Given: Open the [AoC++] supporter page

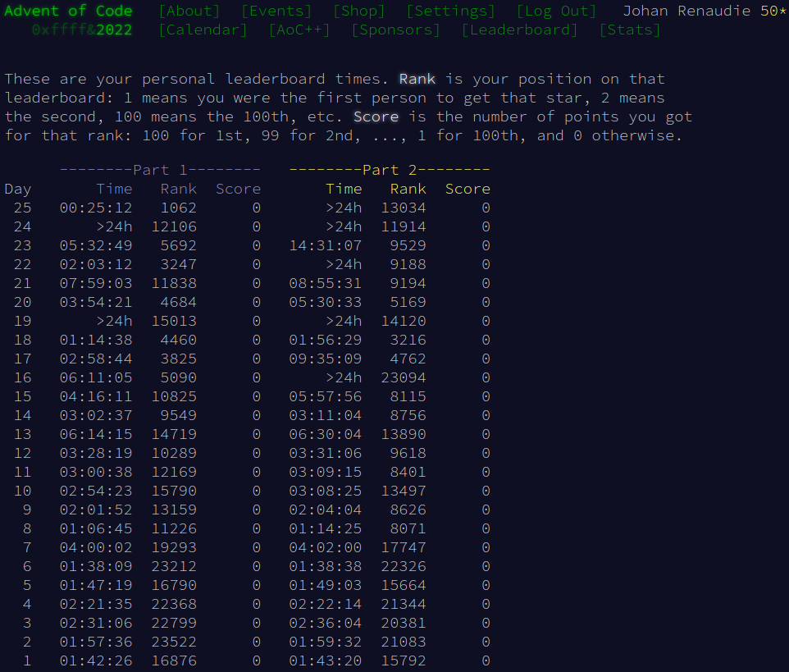Looking at the screenshot, I should [x=299, y=30].
